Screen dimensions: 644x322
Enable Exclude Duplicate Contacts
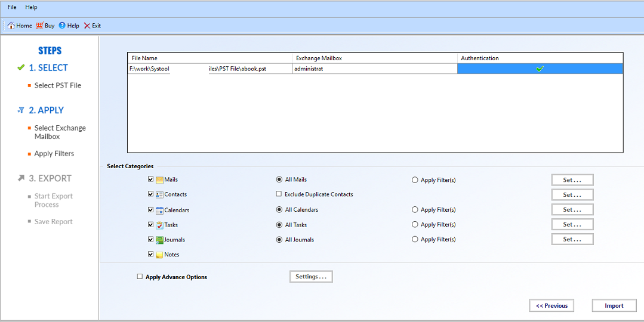tap(279, 194)
